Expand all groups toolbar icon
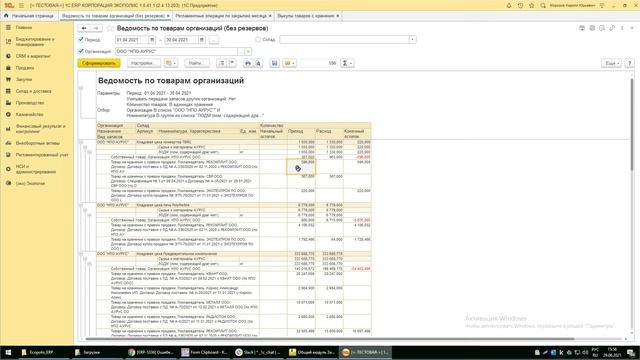Image resolution: width=640 pixels, height=360 pixels. click(x=222, y=63)
